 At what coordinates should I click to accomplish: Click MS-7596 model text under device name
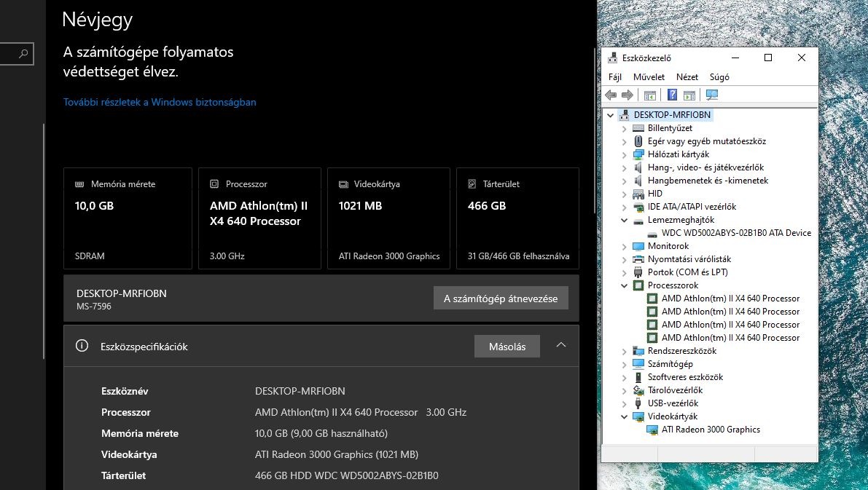(94, 307)
